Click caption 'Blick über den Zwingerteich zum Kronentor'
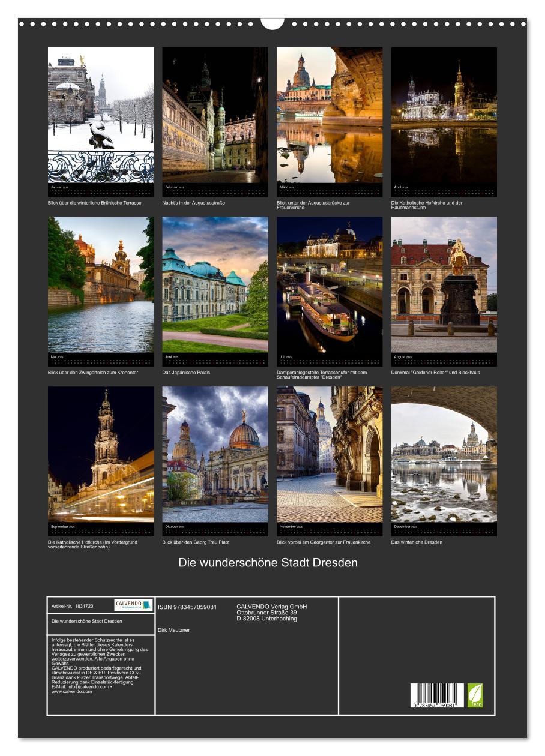545x756 pixels. [93, 373]
